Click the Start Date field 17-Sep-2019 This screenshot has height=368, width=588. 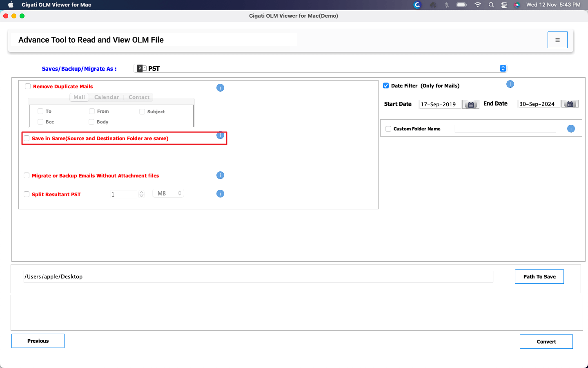point(440,104)
